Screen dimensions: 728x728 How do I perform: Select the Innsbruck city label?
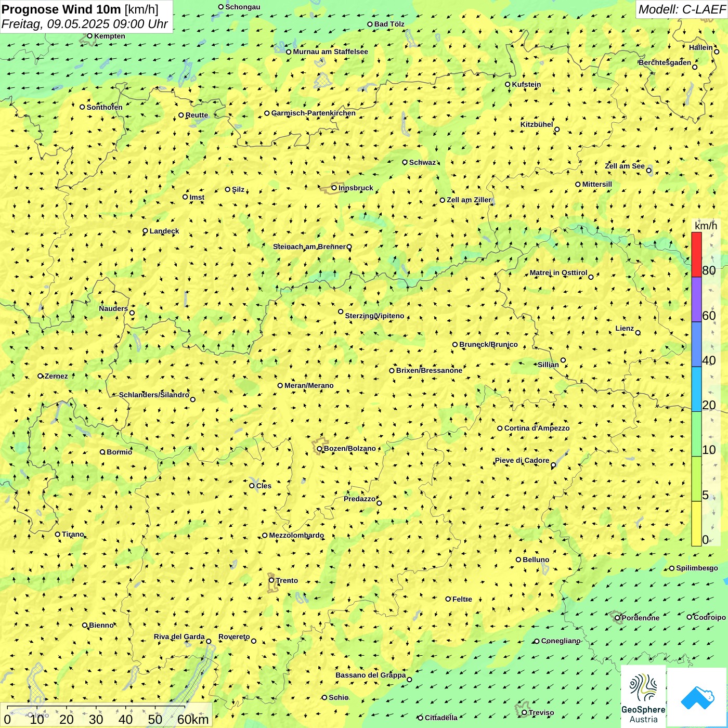coord(356,188)
